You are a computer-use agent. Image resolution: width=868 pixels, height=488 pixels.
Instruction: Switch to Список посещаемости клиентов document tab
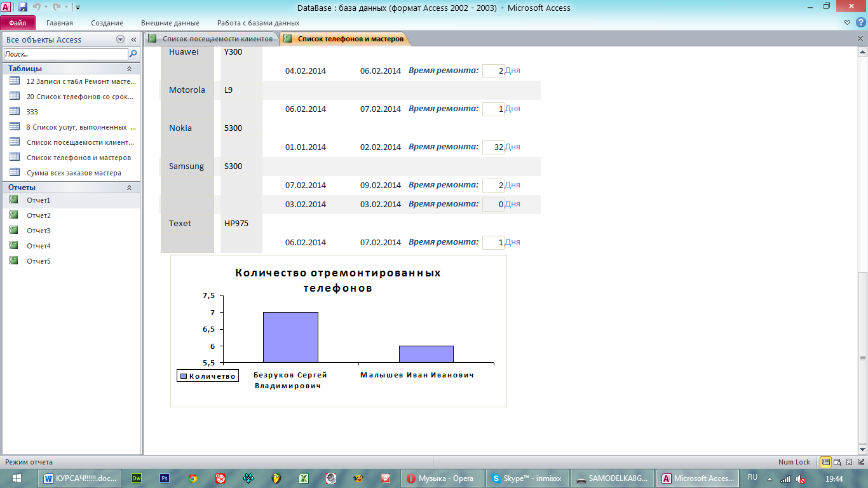tap(212, 39)
